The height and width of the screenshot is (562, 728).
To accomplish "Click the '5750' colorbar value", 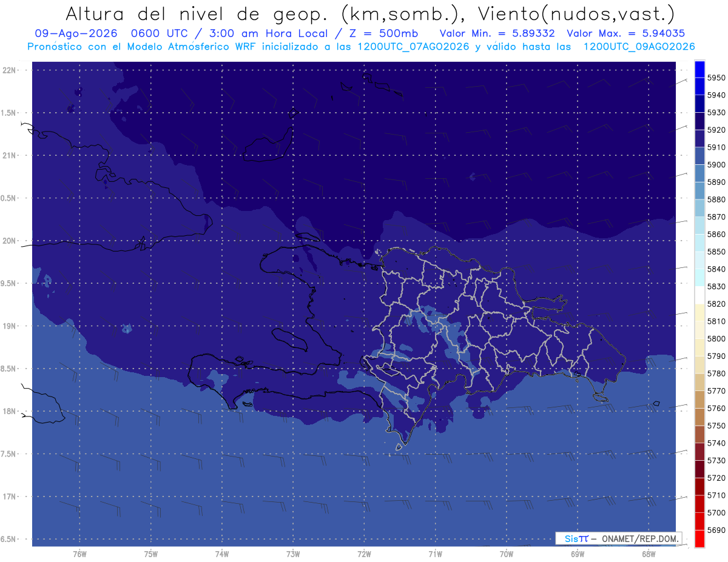I will click(716, 426).
